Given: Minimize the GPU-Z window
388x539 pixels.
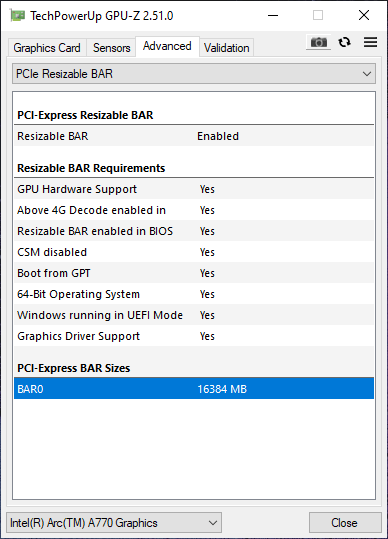Looking at the screenshot, I should click(x=273, y=15).
